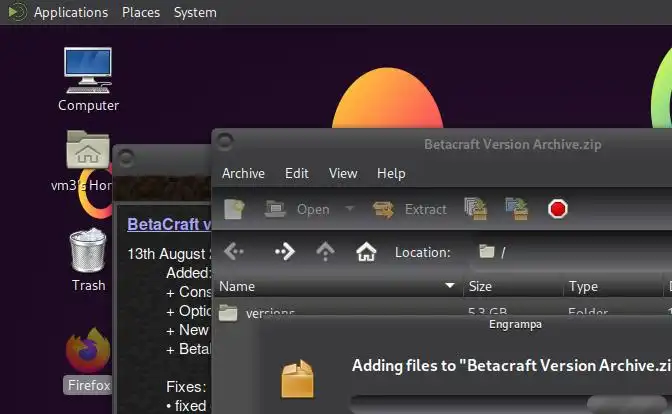Open the Applications menu
The height and width of the screenshot is (414, 672).
click(71, 12)
